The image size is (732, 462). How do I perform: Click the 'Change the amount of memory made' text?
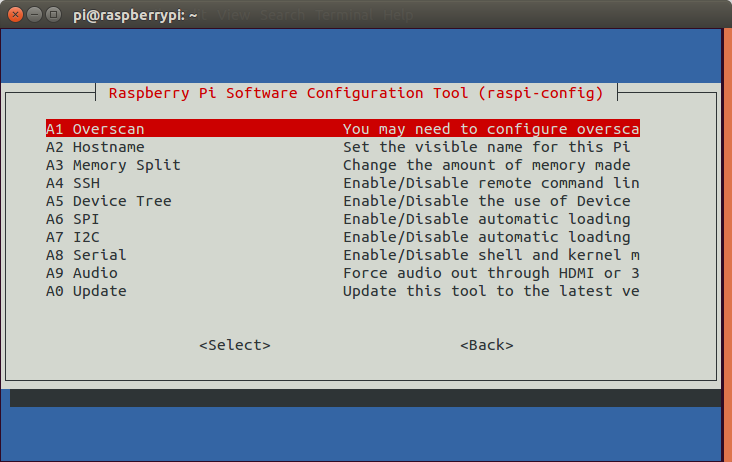click(486, 165)
